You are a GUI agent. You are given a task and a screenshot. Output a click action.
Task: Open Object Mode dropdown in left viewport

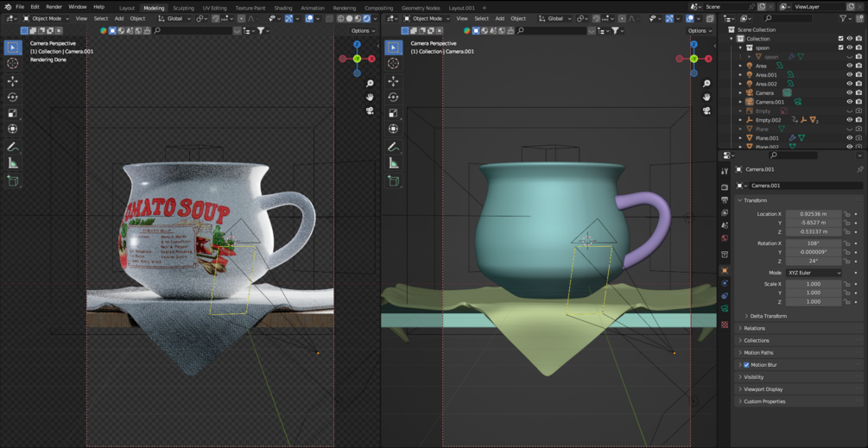pos(47,18)
